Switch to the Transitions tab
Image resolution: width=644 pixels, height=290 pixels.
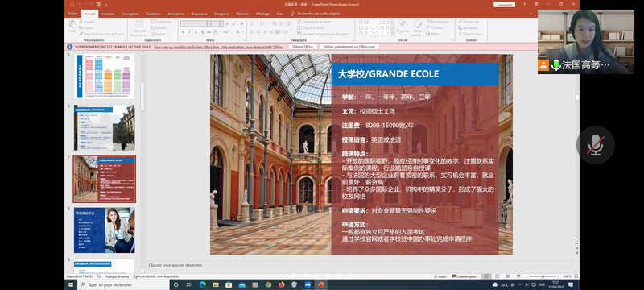[x=153, y=14]
